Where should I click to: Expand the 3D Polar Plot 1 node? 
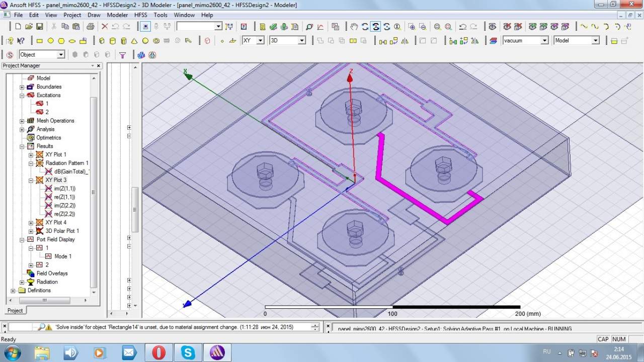click(x=31, y=231)
